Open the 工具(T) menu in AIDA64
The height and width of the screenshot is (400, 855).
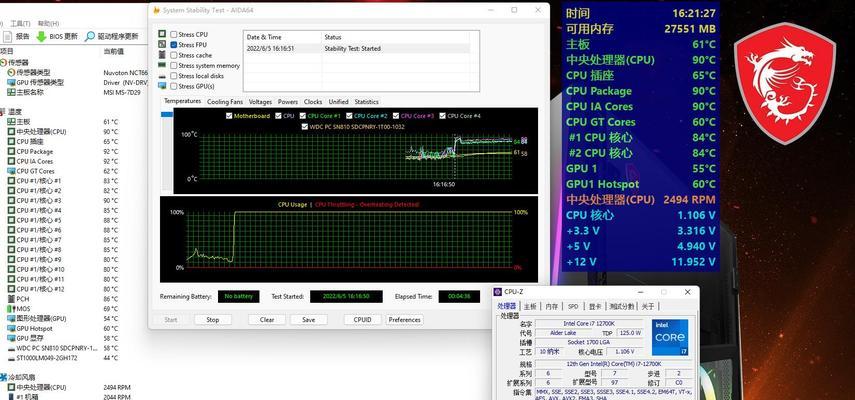coord(20,23)
